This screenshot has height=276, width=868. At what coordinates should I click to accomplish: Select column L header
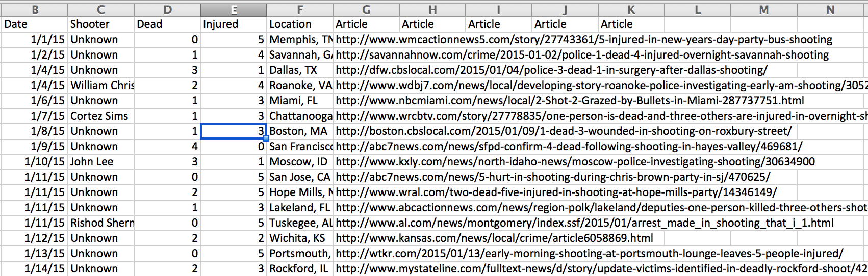[698, 10]
